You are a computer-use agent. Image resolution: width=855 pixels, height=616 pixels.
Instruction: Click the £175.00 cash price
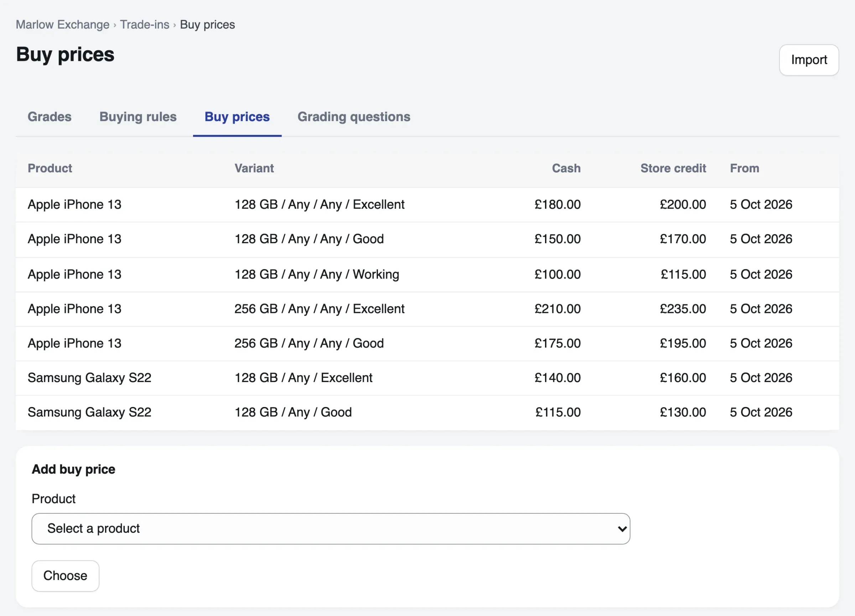(558, 343)
